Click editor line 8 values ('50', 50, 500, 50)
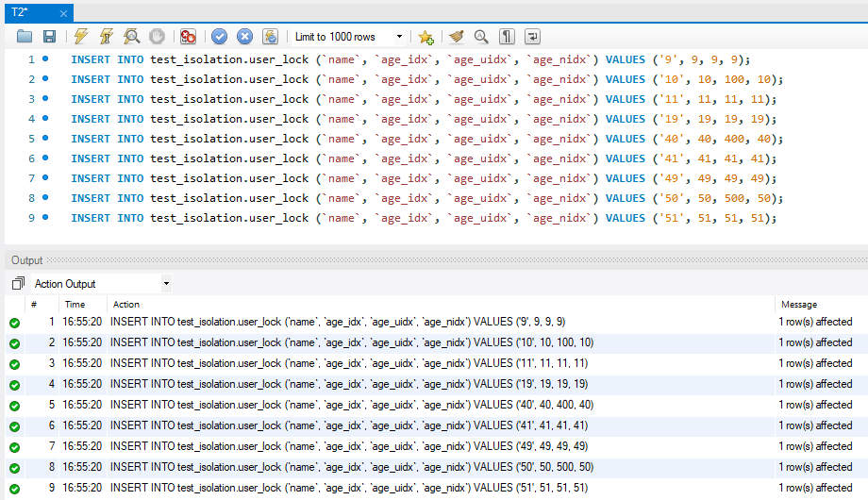The image size is (868, 500). (718, 198)
